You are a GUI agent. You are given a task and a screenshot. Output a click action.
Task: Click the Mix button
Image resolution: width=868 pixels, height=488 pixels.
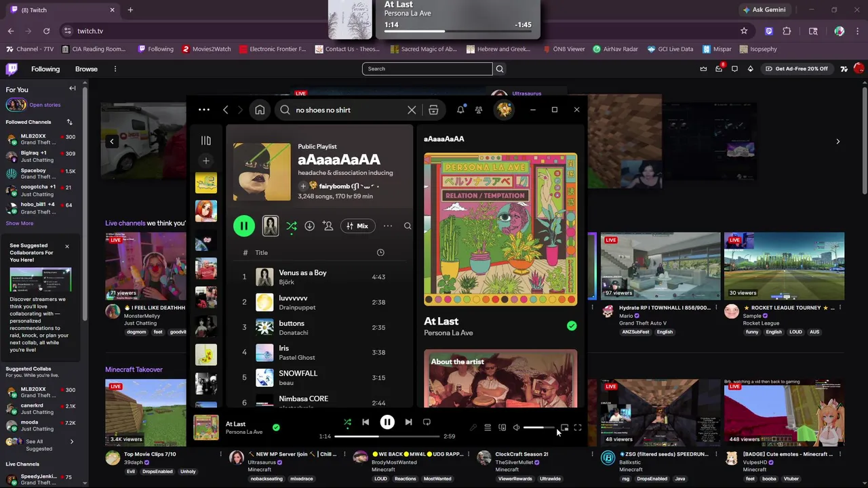[357, 226]
